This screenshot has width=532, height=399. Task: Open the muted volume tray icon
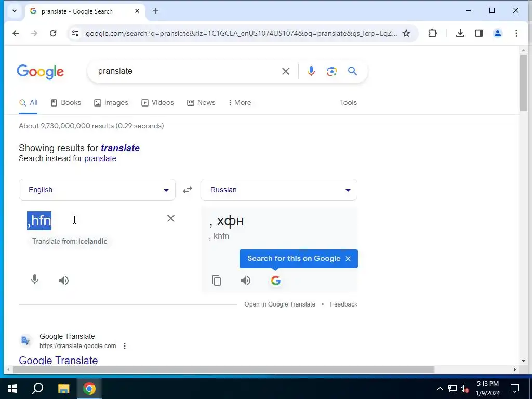coord(465,389)
